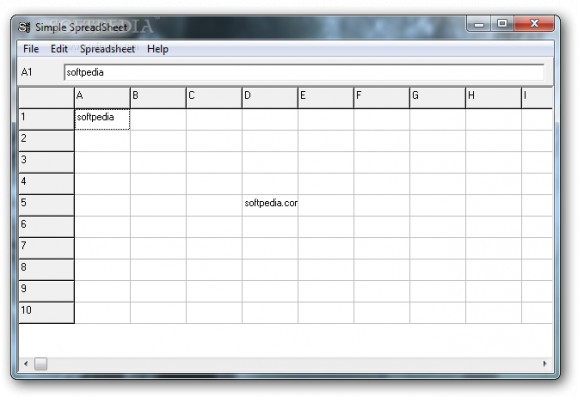The image size is (578, 397).
Task: Open the Help menu
Action: pyautogui.click(x=158, y=49)
